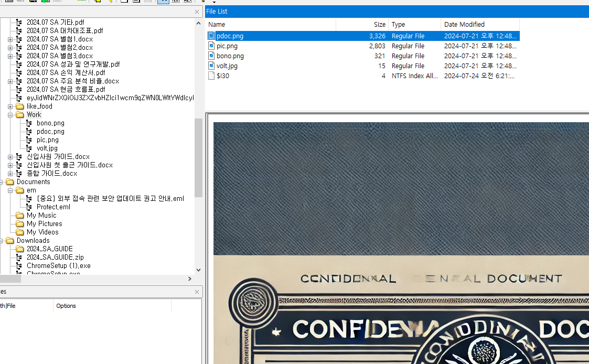Click the icon beside 2024.07 SA 손익 계산서.pdf
Screen dimensions: 589x364
pyautogui.click(x=19, y=73)
